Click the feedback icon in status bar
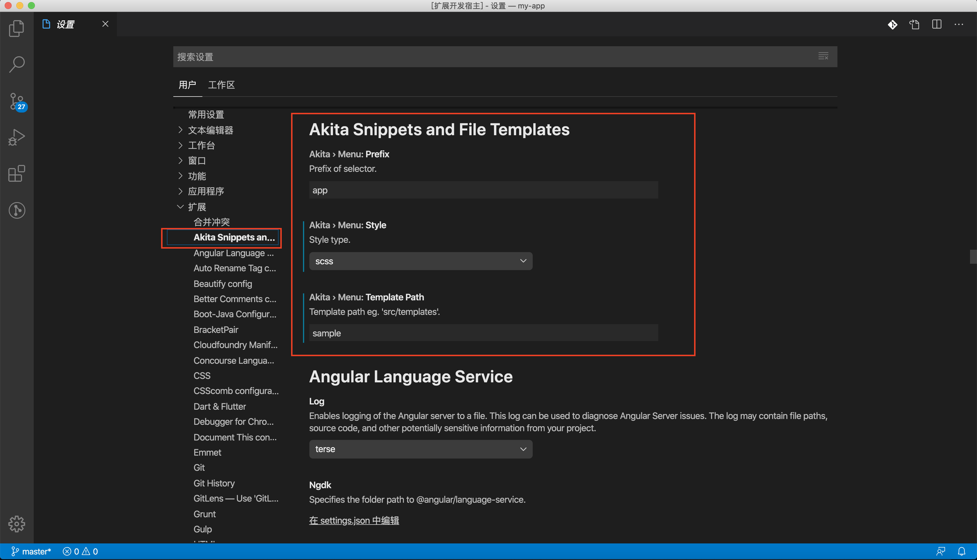The image size is (977, 560). click(x=941, y=551)
